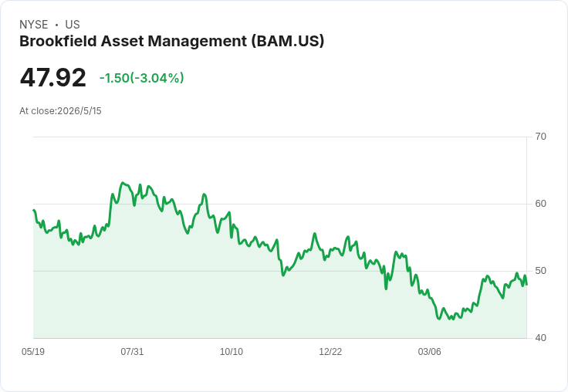Click the 03/06 date axis label
The width and height of the screenshot is (568, 392).
click(x=430, y=352)
